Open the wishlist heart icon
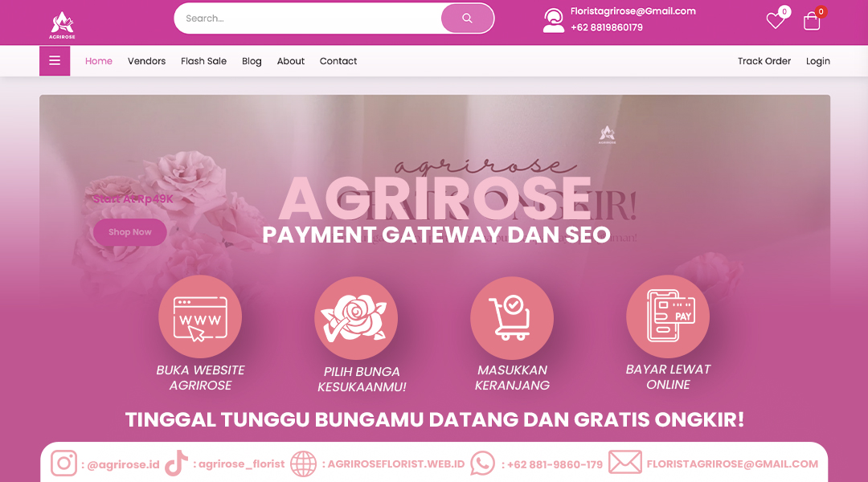The height and width of the screenshot is (482, 868). pos(775,21)
